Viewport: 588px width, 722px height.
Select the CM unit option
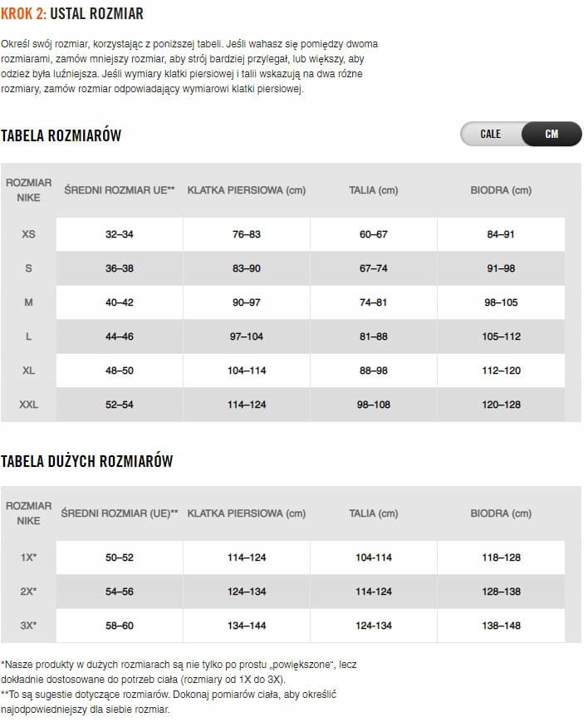(x=551, y=134)
